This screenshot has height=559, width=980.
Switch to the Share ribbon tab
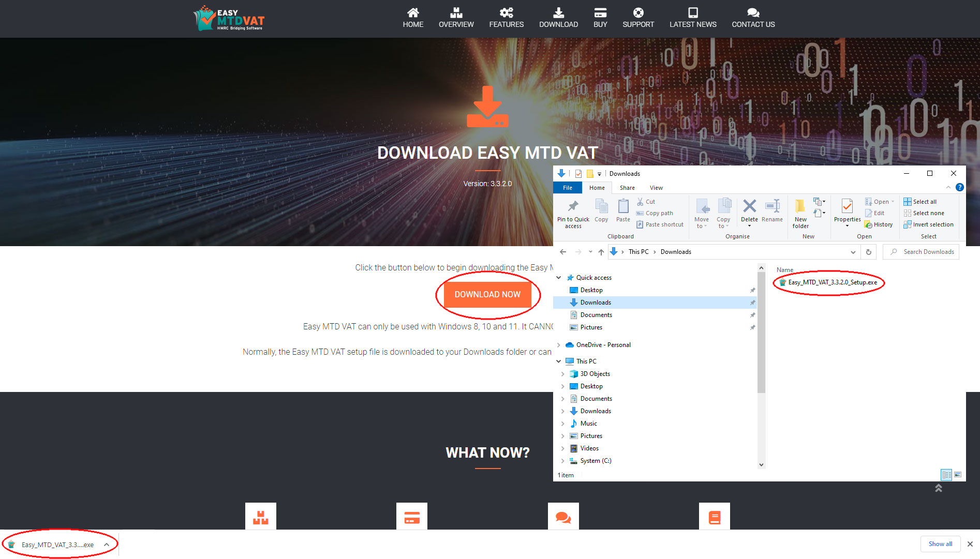click(627, 188)
